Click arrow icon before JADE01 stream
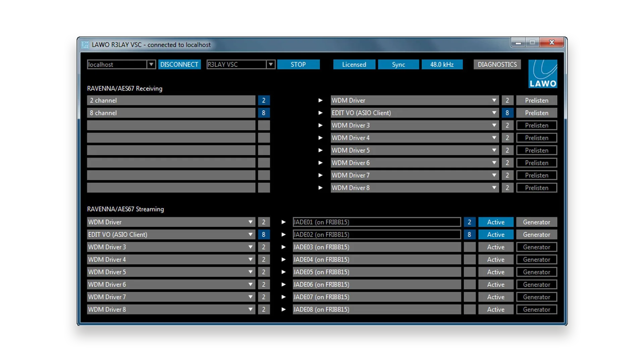Screen dimensions: 644x362 (283, 222)
